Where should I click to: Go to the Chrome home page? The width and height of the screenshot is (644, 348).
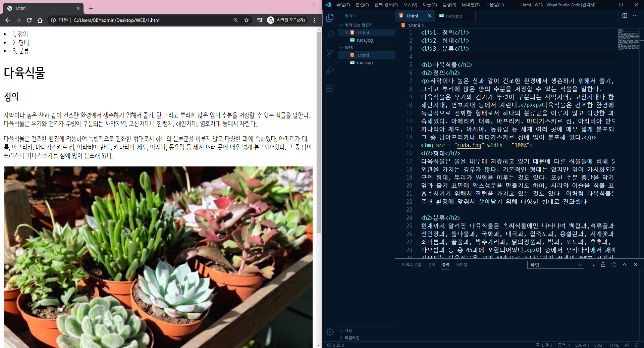pos(40,20)
